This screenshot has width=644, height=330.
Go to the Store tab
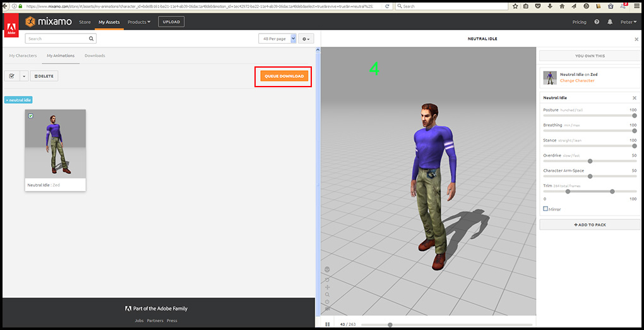85,21
